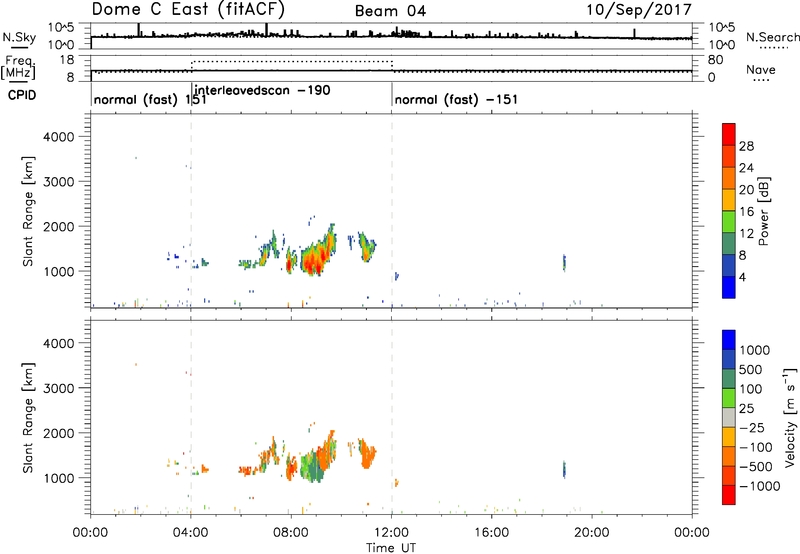The height and width of the screenshot is (554, 800).
Task: Pick the gray segment of Velocity colorbar
Action: click(x=729, y=417)
